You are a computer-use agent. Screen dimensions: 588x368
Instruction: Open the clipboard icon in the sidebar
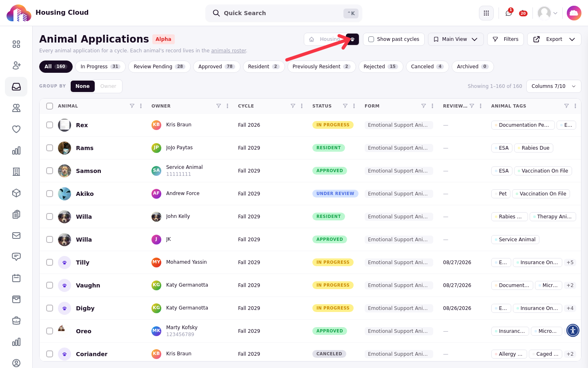click(x=16, y=214)
